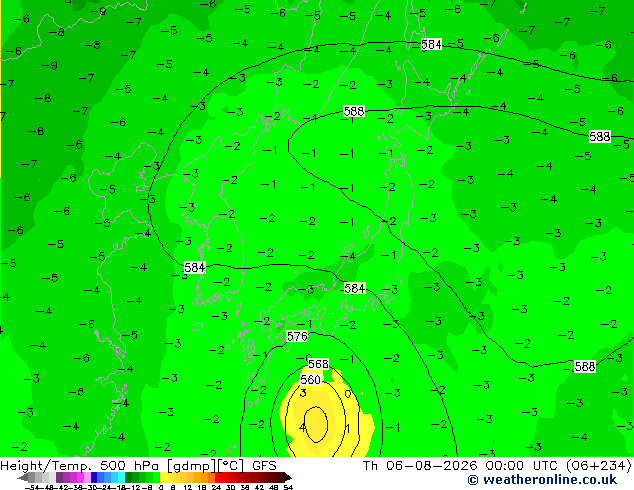Select the 560 contour label
The height and width of the screenshot is (490, 634).
pos(311,380)
